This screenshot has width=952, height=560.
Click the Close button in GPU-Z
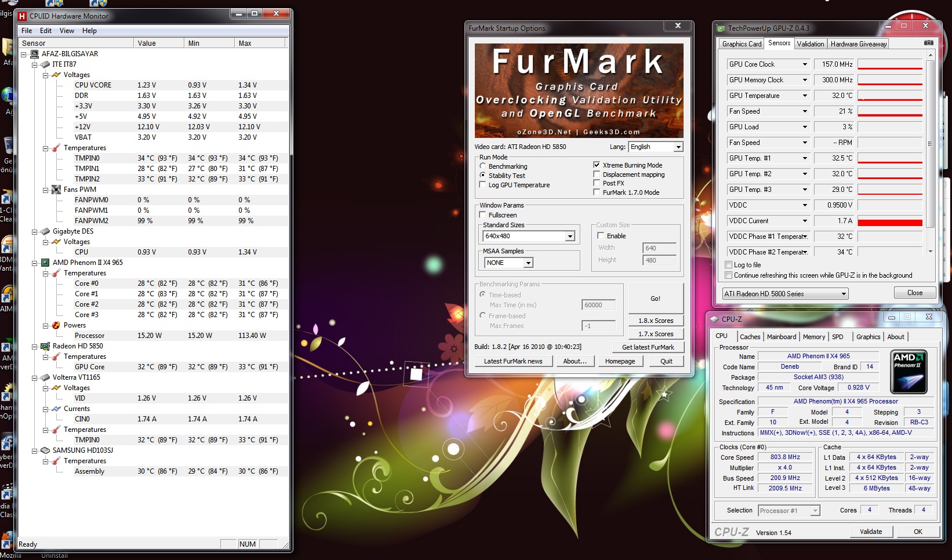915,293
